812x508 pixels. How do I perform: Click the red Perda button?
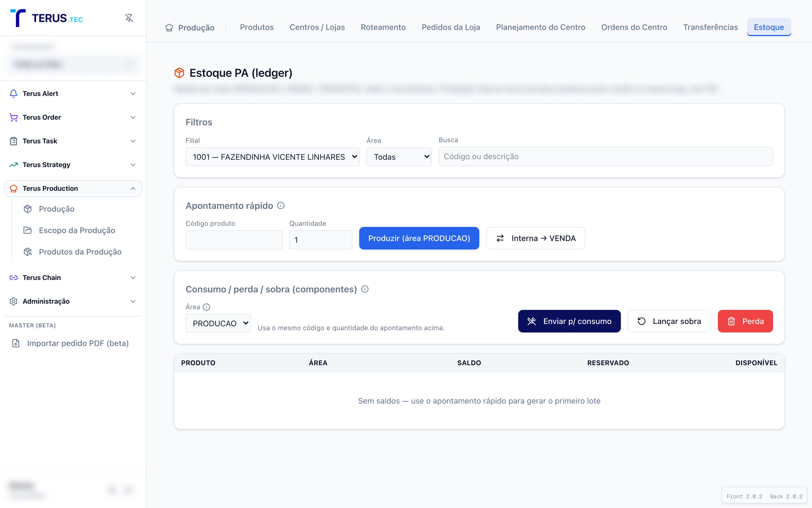coord(745,321)
